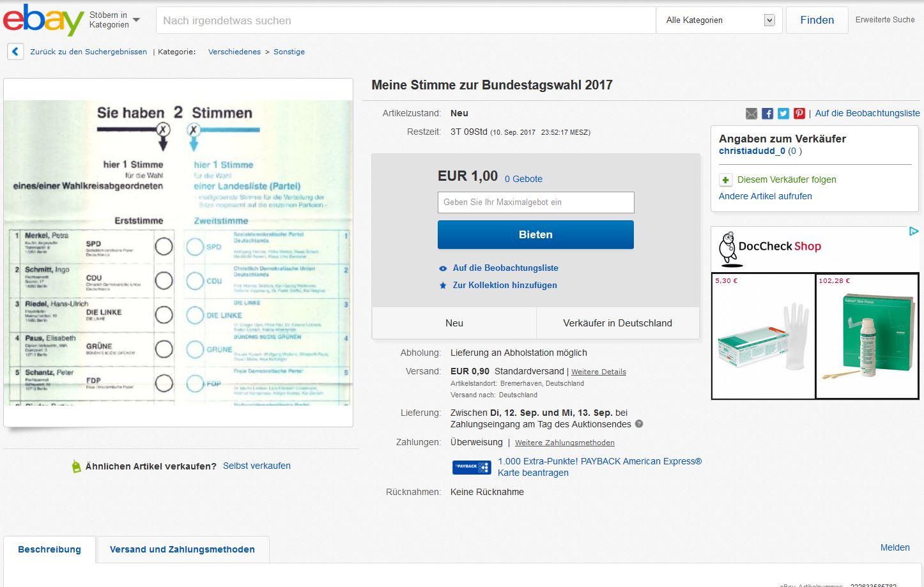Click the AdChoices icon on ad

click(x=914, y=231)
